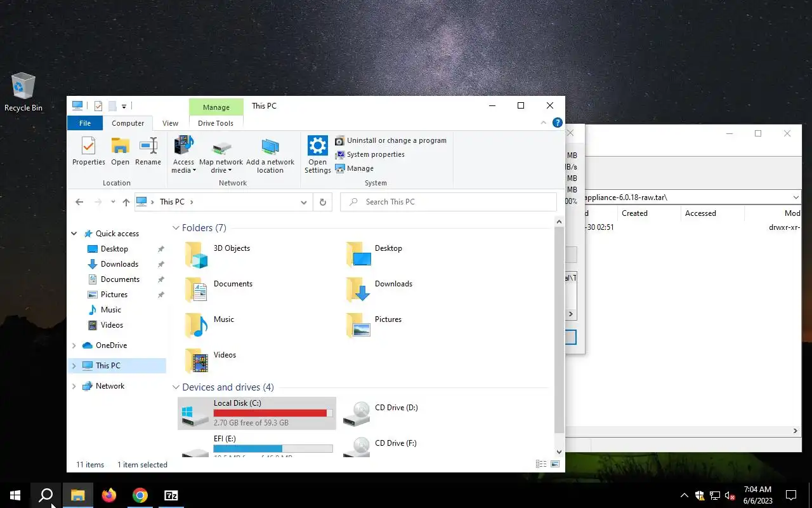
Task: Open the Properties ribbon button
Action: click(88, 151)
